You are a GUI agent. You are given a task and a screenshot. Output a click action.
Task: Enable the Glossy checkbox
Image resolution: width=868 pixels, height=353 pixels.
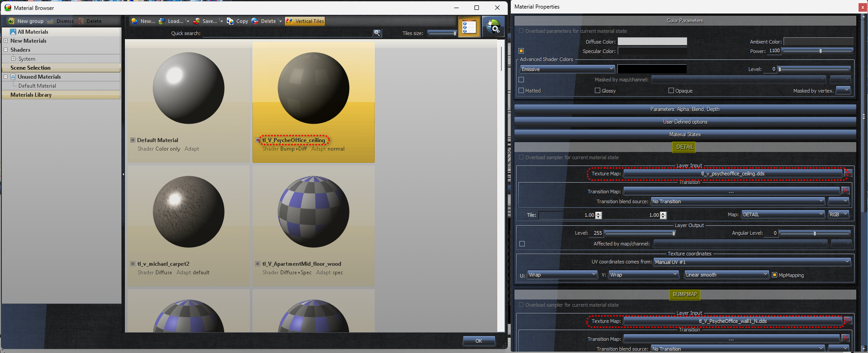598,91
